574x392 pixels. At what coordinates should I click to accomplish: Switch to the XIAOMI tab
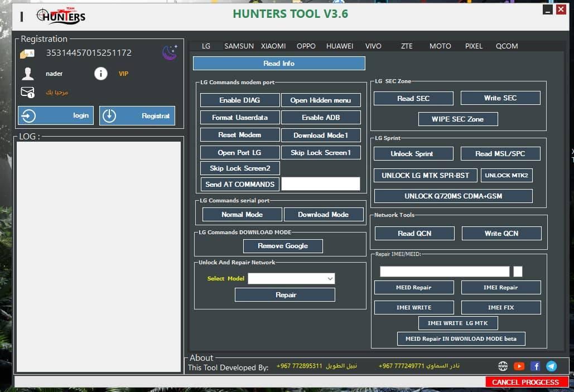click(273, 46)
